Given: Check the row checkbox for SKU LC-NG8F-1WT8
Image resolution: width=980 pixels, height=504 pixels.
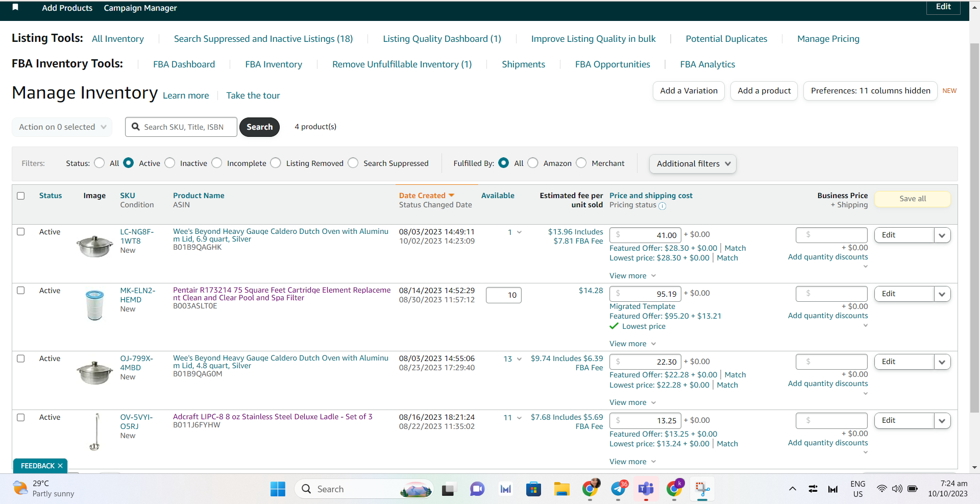Looking at the screenshot, I should click(x=21, y=231).
